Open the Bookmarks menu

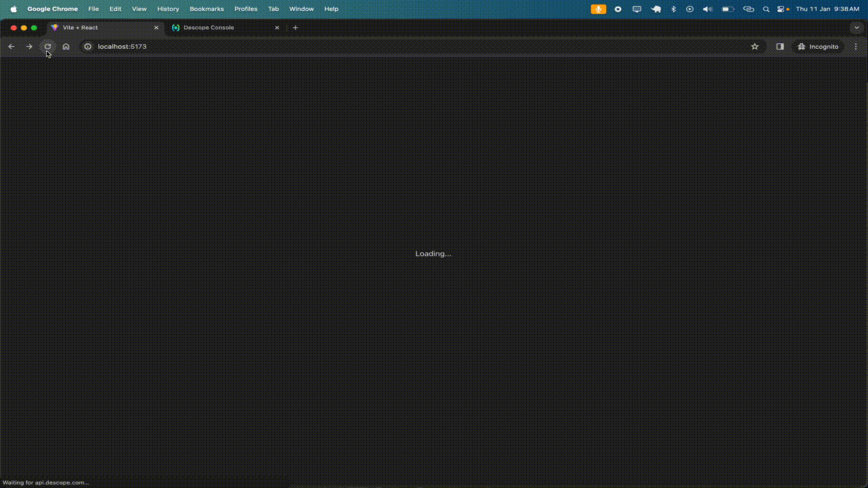(x=206, y=9)
